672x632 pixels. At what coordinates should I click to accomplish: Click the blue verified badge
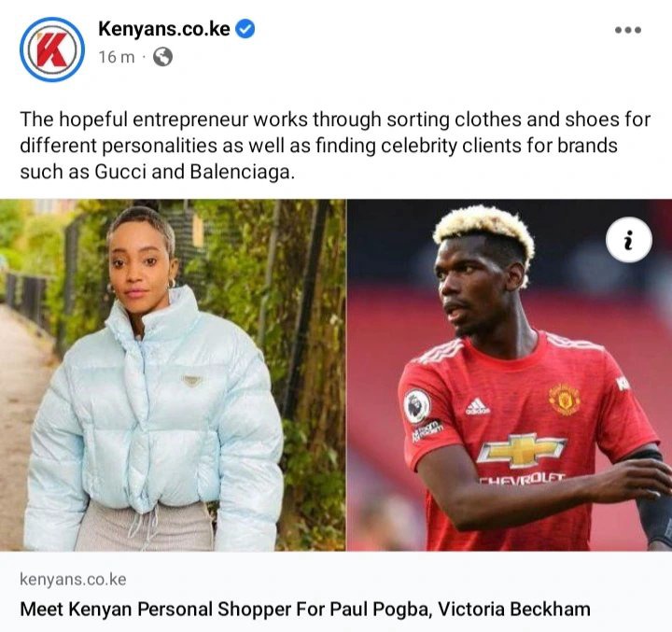pos(245,29)
